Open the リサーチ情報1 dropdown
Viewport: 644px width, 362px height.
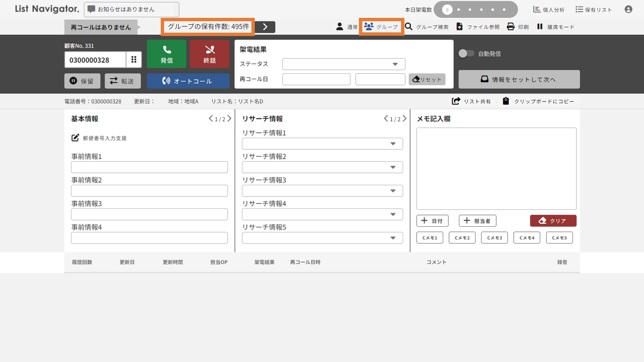(322, 143)
